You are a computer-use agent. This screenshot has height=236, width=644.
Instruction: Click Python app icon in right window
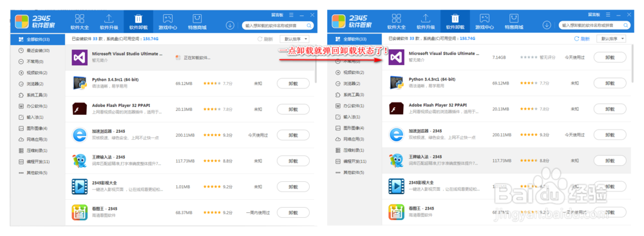pyautogui.click(x=395, y=83)
